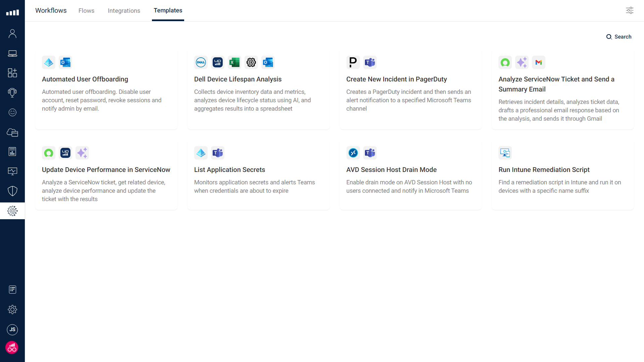
Task: Open Automated User Offboarding template
Action: pos(85,79)
